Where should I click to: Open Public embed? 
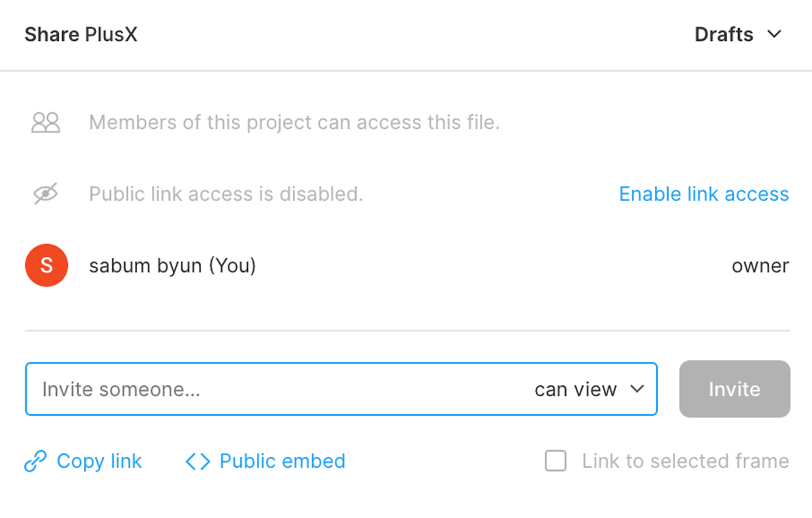pyautogui.click(x=282, y=461)
